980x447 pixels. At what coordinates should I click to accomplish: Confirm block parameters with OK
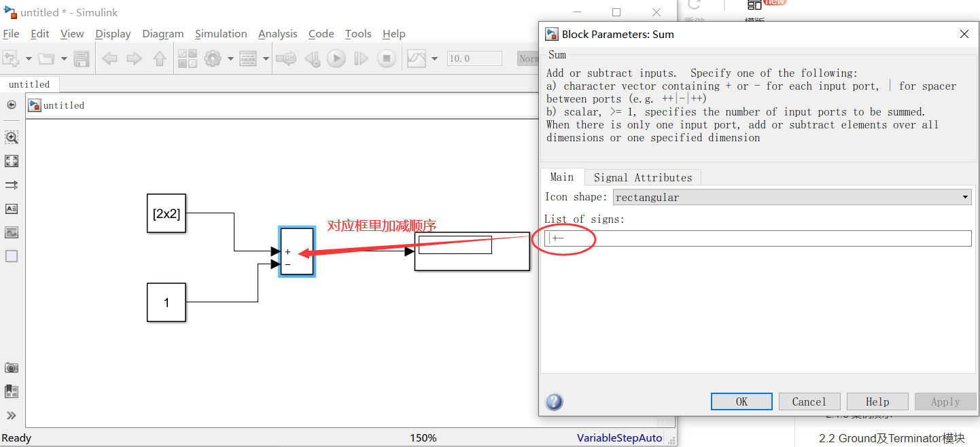click(741, 401)
